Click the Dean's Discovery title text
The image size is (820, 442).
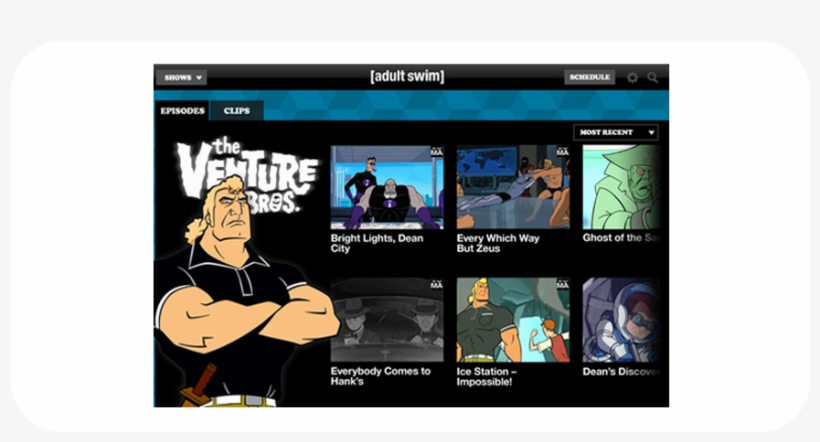pyautogui.click(x=621, y=372)
